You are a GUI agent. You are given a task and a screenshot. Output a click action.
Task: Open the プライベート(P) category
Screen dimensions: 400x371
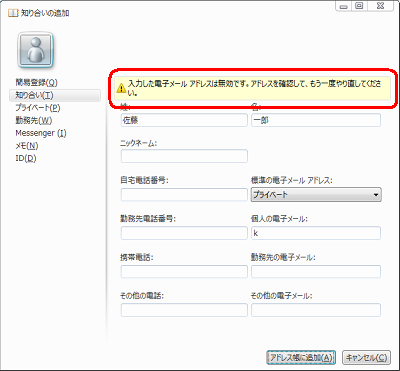point(38,108)
